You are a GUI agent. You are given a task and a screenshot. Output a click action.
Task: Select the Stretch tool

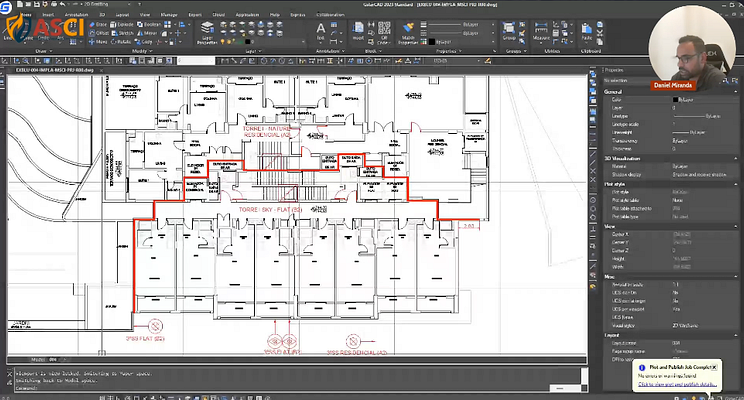pyautogui.click(x=122, y=33)
